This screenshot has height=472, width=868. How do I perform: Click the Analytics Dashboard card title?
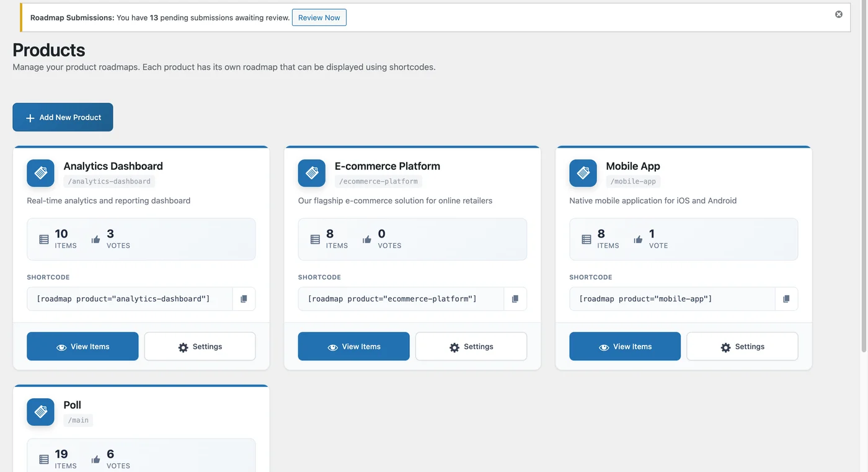pyautogui.click(x=113, y=166)
